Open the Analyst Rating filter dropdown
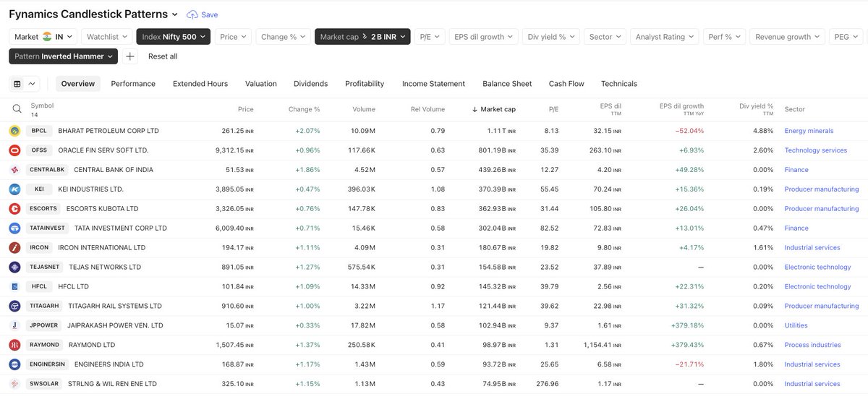 664,37
